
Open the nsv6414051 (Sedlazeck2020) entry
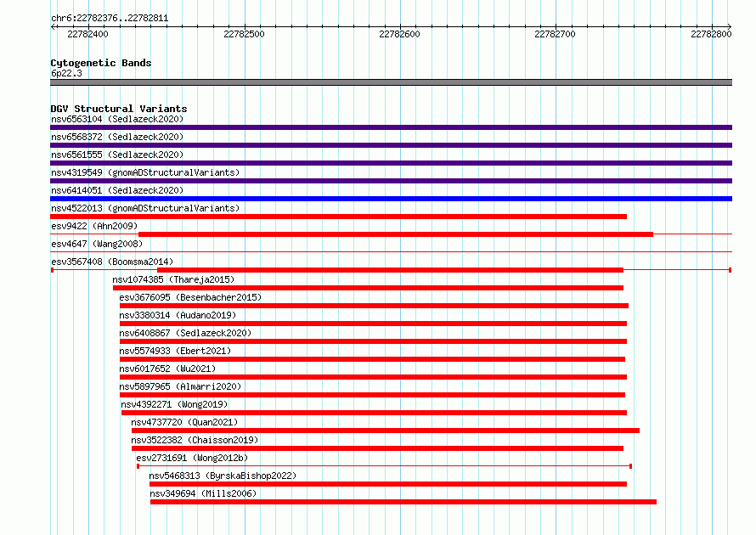pyautogui.click(x=117, y=190)
